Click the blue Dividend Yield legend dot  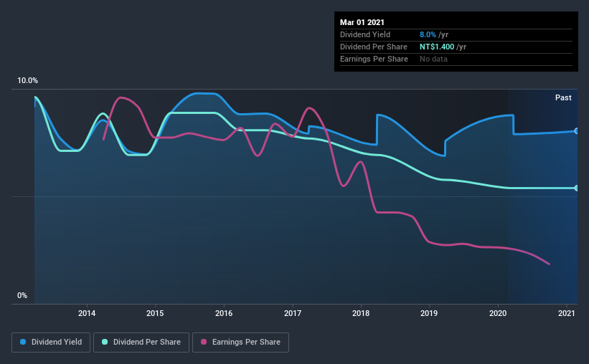click(x=23, y=342)
